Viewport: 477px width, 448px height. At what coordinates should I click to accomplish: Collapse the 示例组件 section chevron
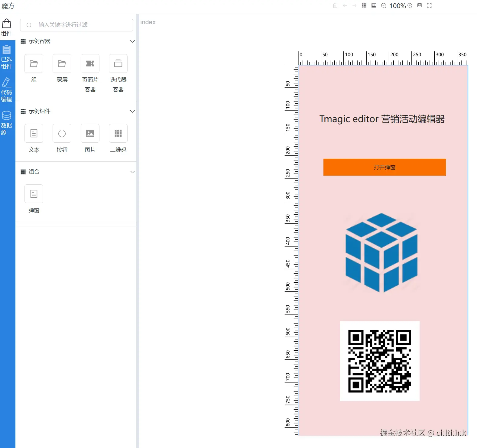(132, 112)
